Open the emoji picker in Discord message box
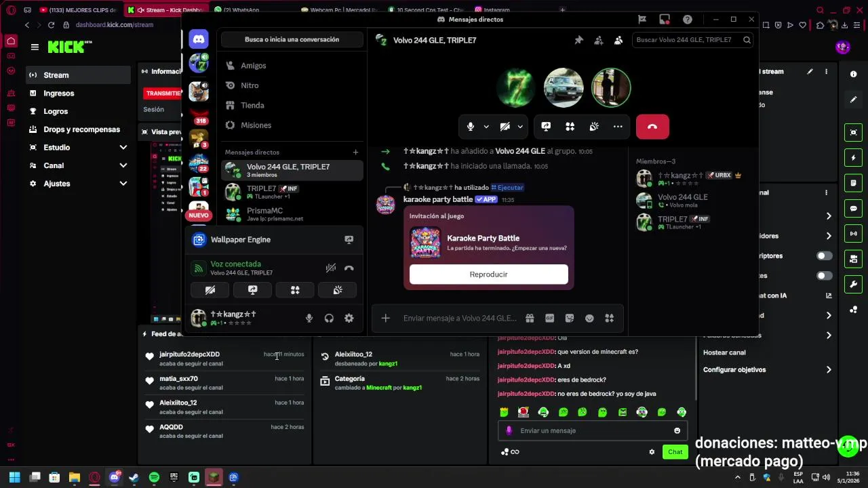 point(589,318)
